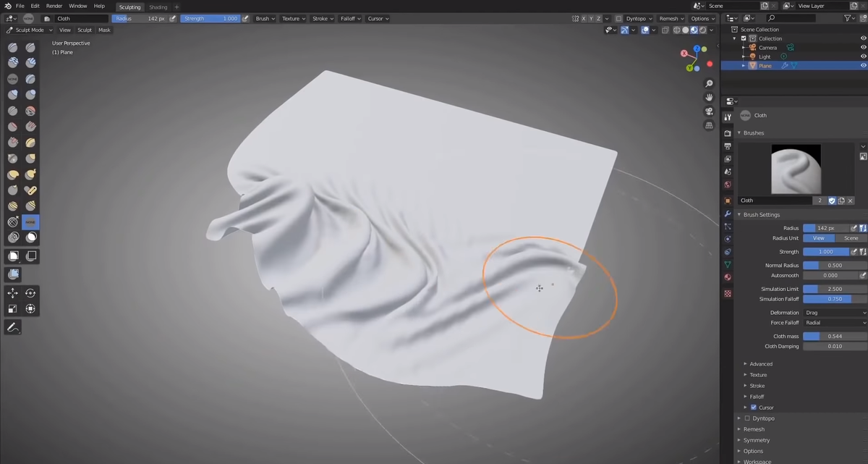
Task: Open the File menu
Action: [x=20, y=6]
